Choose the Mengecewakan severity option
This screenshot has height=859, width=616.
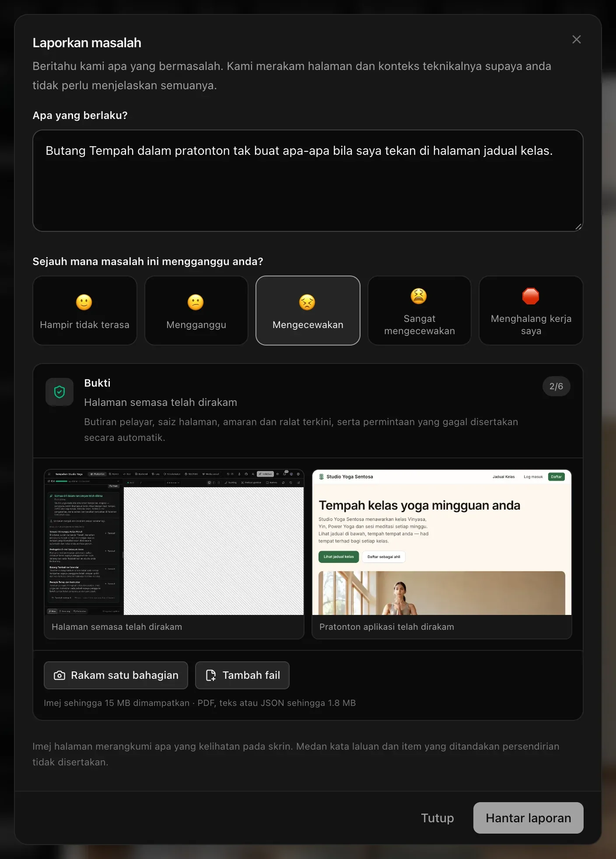click(308, 311)
